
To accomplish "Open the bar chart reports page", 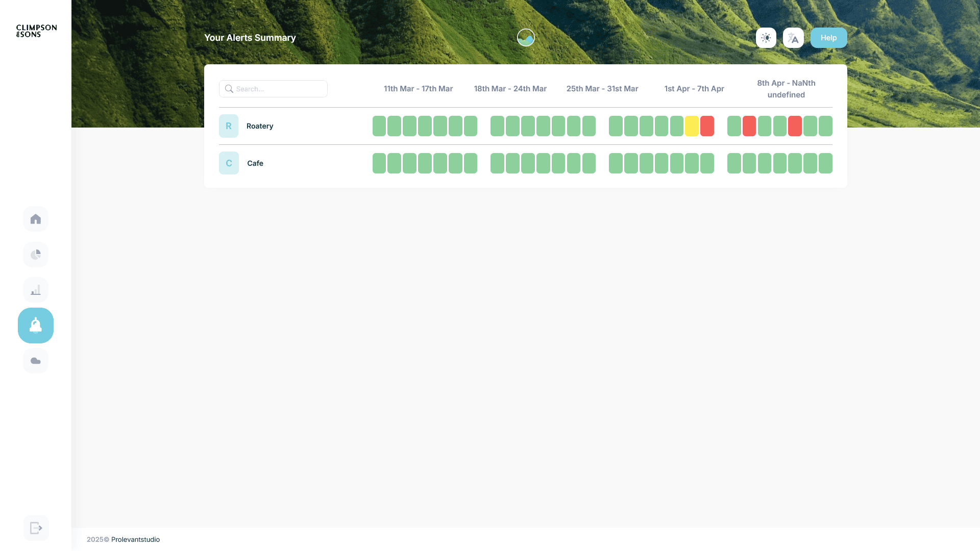I will tap(36, 290).
